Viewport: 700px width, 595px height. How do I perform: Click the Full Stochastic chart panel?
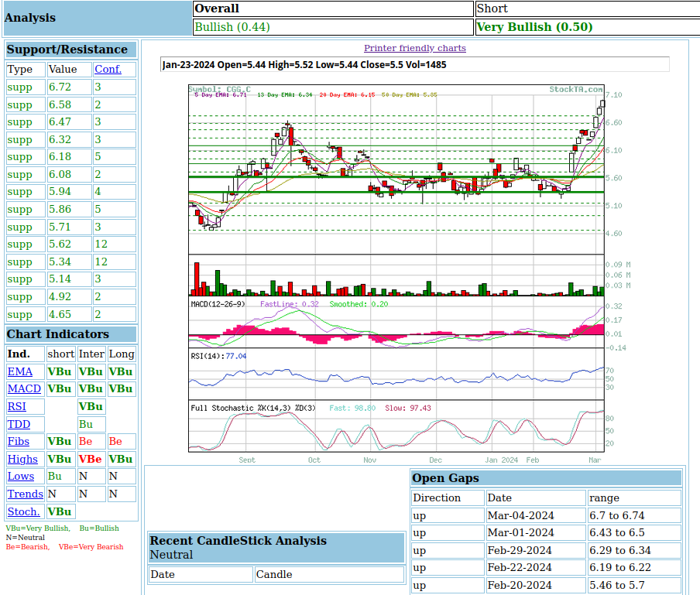[396, 426]
